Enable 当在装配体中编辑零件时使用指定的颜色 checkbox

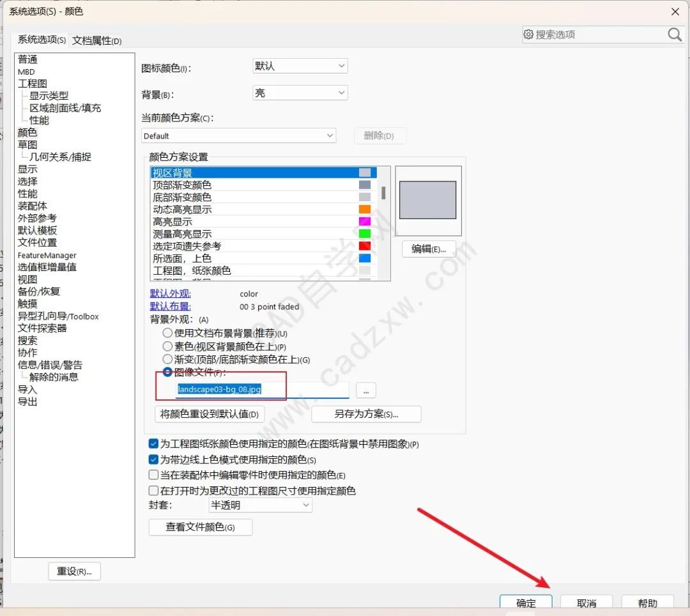(x=153, y=474)
